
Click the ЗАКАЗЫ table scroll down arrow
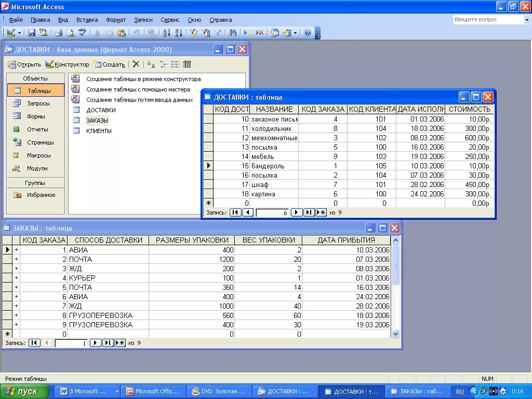coord(395,334)
